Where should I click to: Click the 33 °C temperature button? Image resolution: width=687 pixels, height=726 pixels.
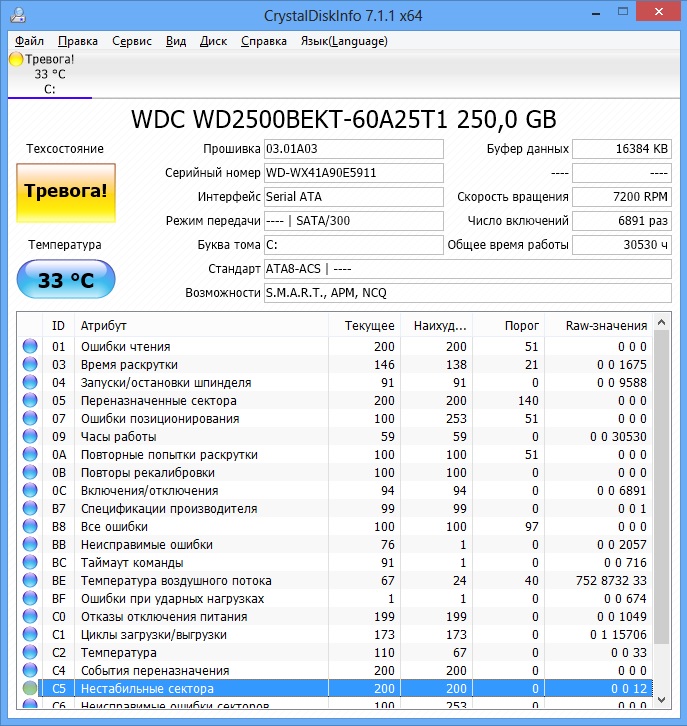[66, 279]
